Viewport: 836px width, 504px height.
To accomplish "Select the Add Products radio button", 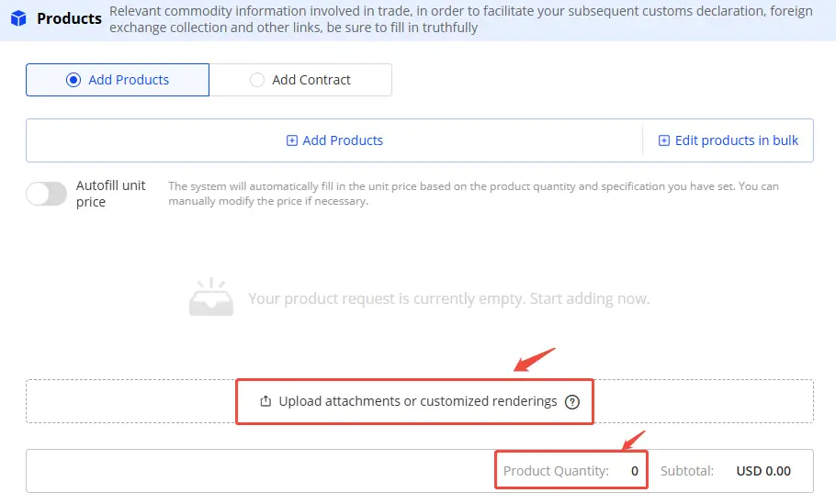I will point(73,80).
